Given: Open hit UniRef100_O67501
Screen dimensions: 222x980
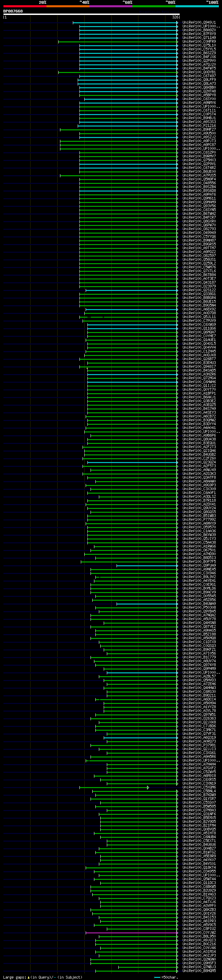Looking at the screenshot, I should pos(199,550).
